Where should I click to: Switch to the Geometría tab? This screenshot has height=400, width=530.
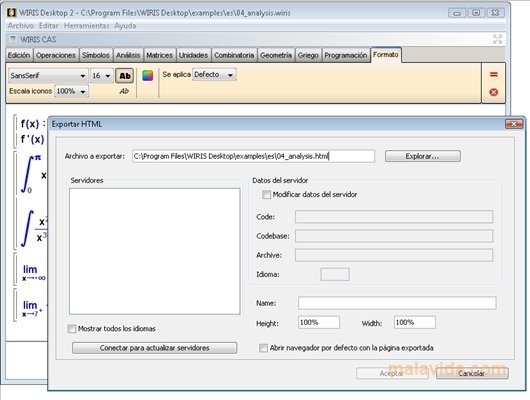click(276, 55)
